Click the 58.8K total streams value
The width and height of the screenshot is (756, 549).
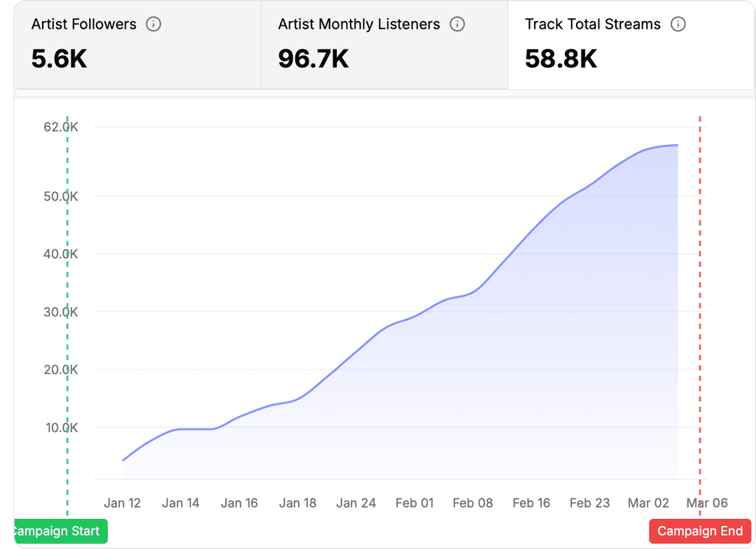click(561, 59)
